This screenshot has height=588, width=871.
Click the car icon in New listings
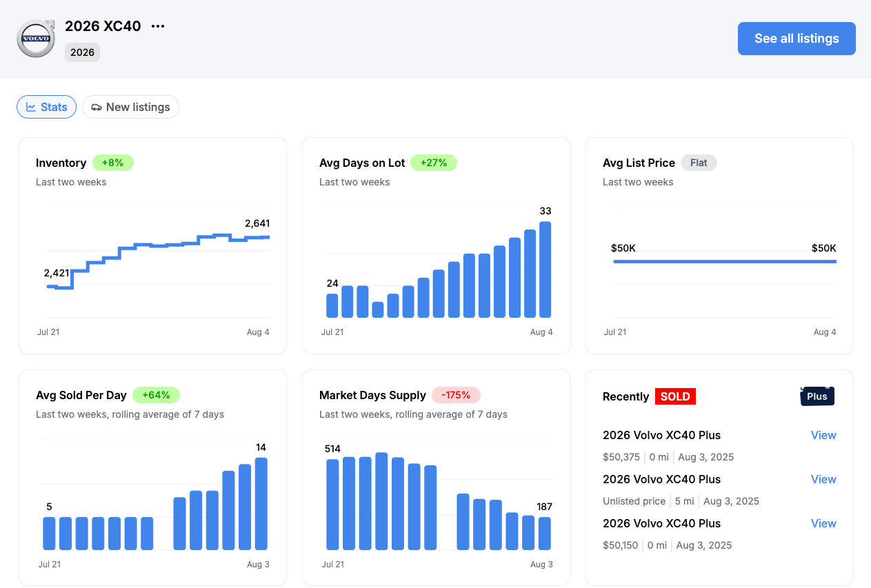[97, 108]
